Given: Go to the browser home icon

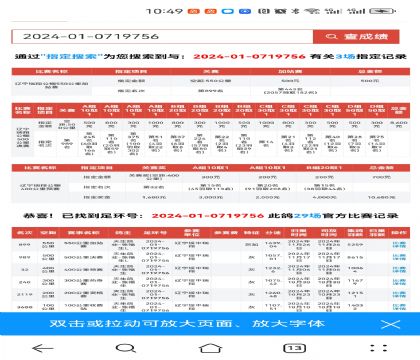Looking at the screenshot, I should click(x=210, y=348).
